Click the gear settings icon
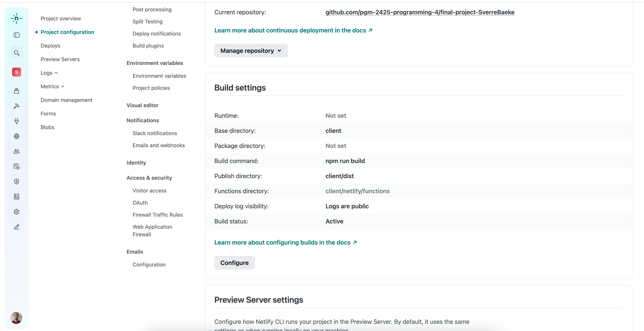644x331 pixels. coord(16,212)
